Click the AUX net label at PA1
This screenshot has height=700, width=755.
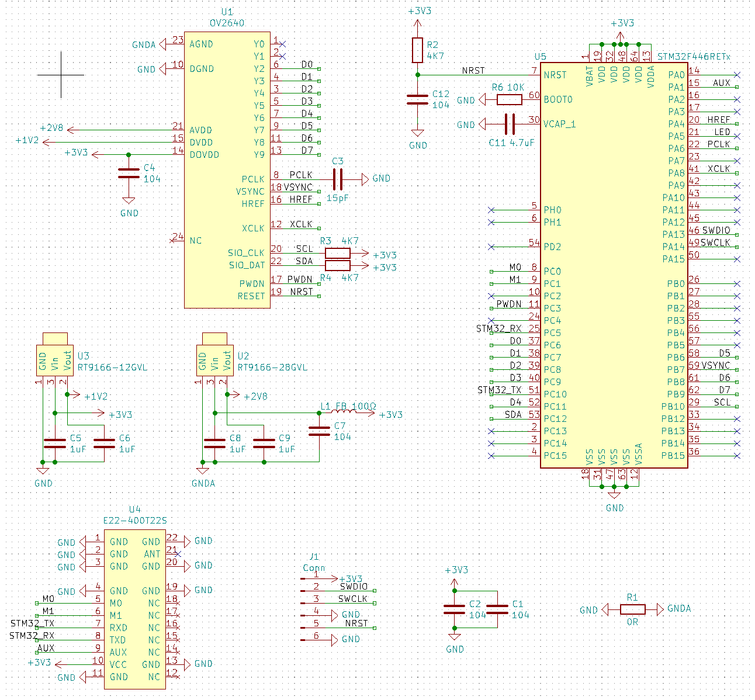point(722,83)
